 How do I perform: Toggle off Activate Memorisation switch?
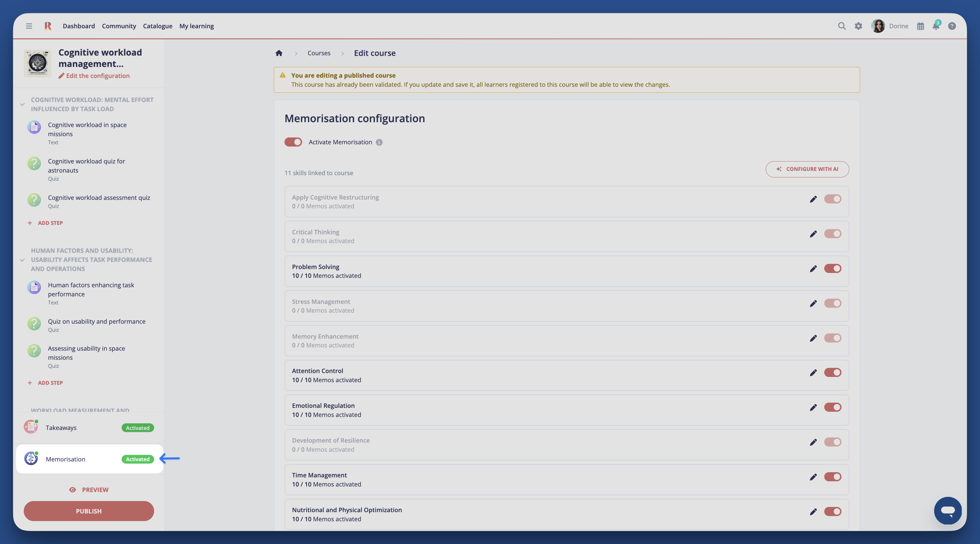pos(293,142)
